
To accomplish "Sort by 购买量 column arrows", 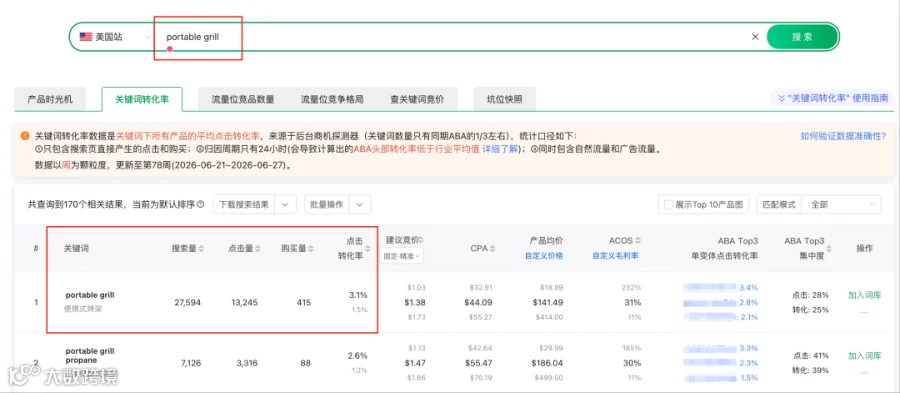I will pos(311,249).
